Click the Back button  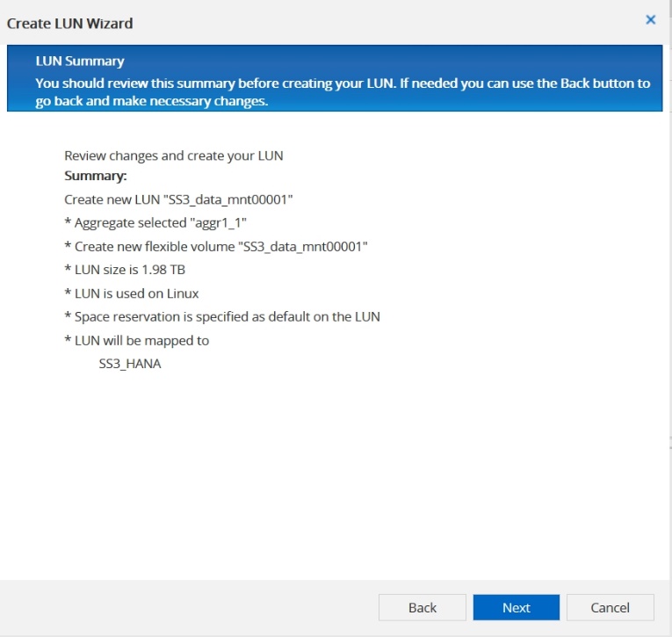(423, 607)
